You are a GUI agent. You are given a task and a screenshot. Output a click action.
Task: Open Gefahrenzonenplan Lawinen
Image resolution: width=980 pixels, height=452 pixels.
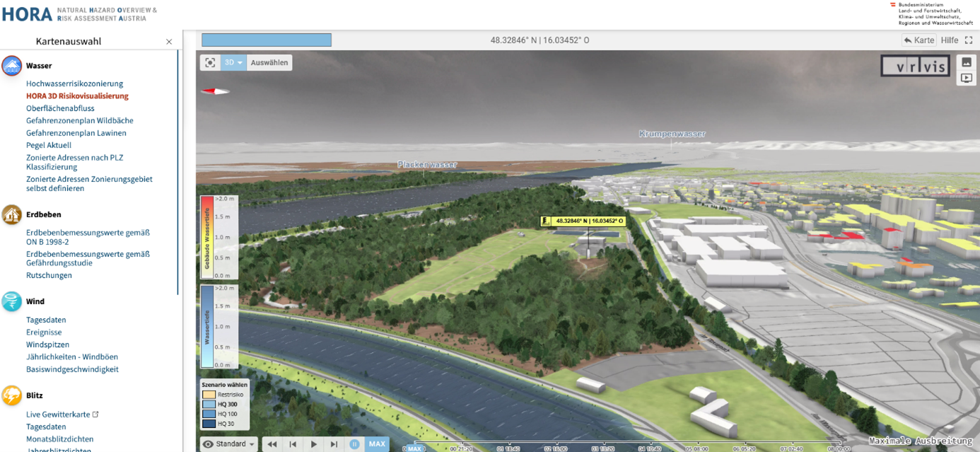76,133
